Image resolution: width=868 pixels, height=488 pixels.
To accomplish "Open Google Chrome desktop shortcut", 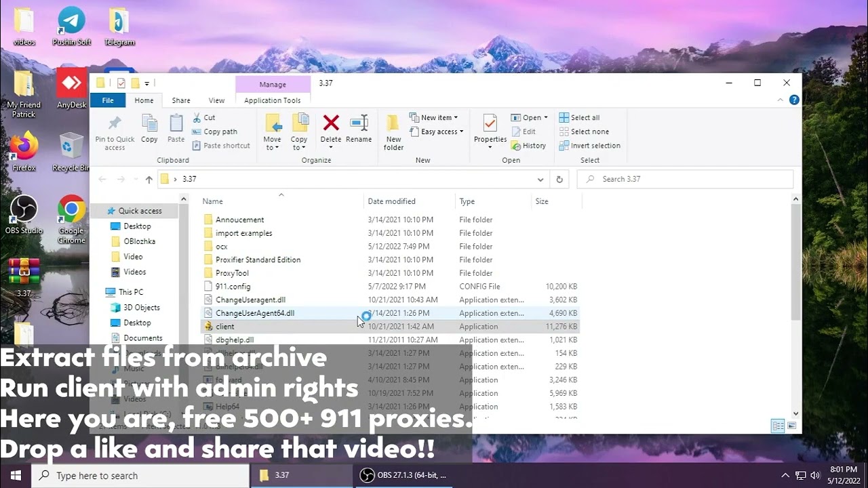I will pos(71,220).
